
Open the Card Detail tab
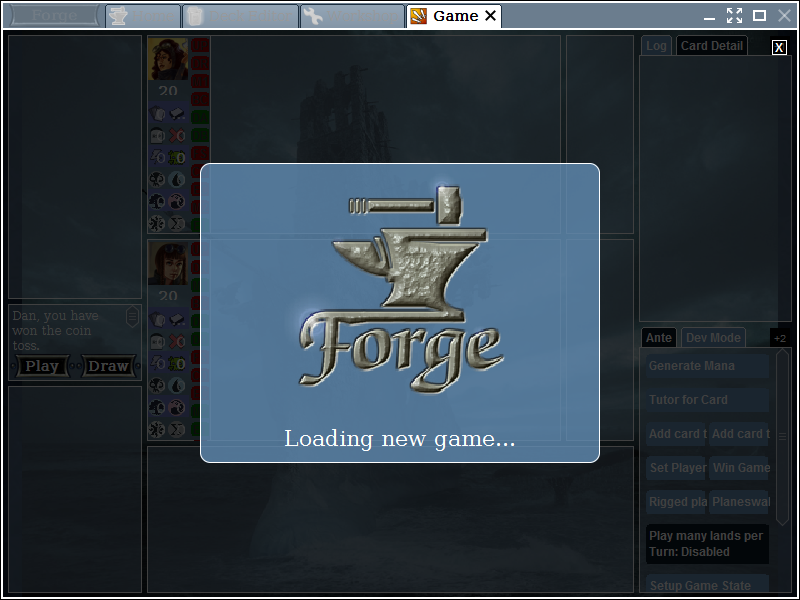(711, 46)
